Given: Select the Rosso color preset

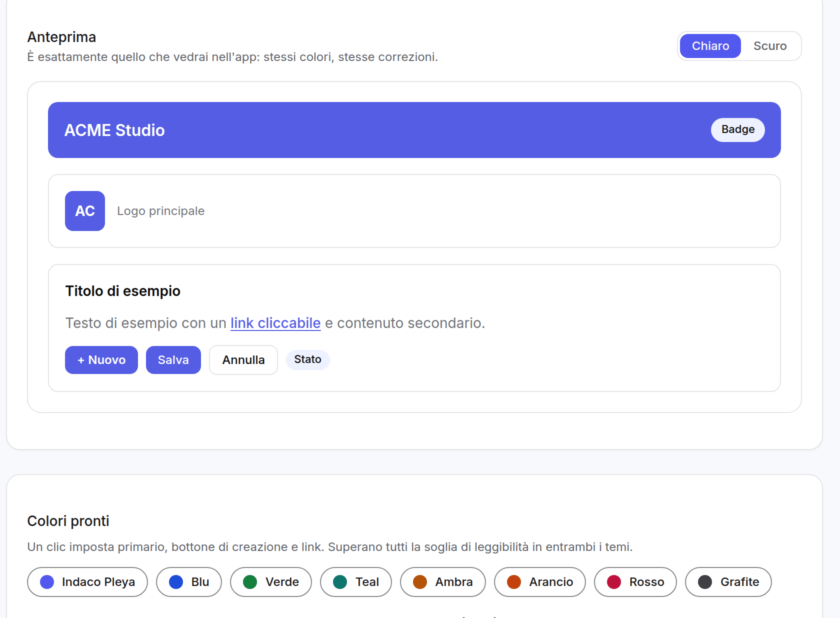Looking at the screenshot, I should tap(635, 582).
